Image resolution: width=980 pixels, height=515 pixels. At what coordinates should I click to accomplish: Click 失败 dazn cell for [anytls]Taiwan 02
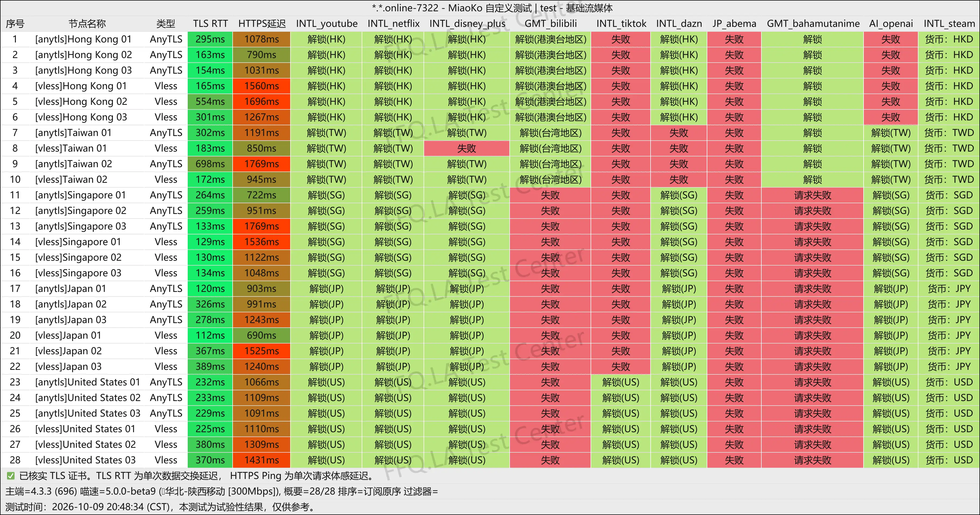(x=679, y=164)
